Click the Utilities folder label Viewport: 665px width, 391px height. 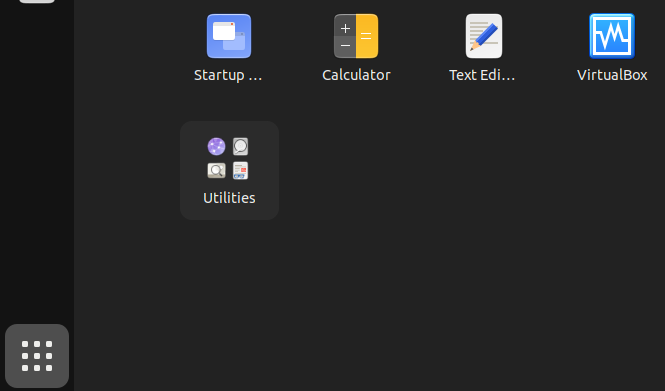229,198
